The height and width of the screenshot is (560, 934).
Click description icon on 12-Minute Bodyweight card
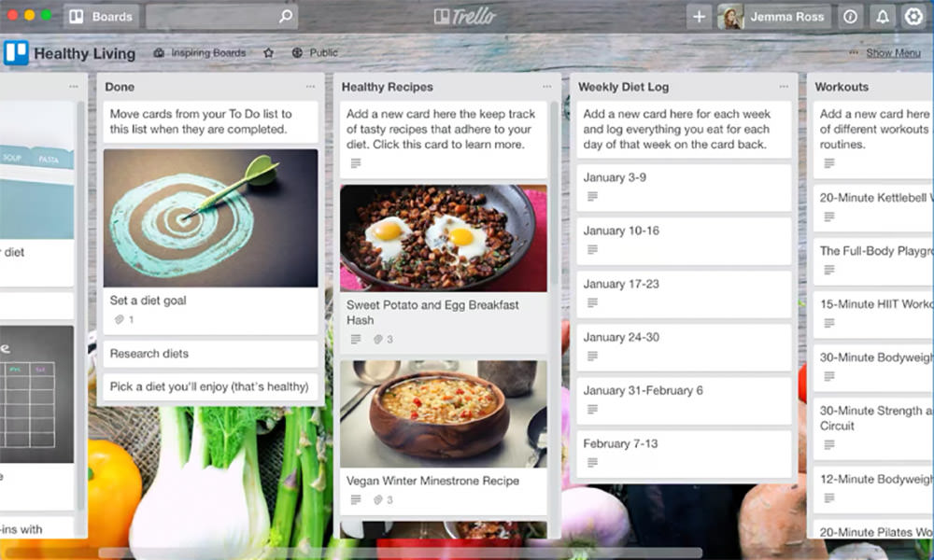829,498
